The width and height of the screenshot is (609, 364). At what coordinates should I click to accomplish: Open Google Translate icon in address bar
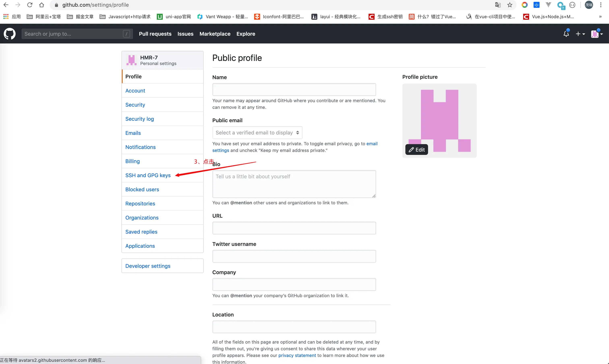tap(498, 5)
